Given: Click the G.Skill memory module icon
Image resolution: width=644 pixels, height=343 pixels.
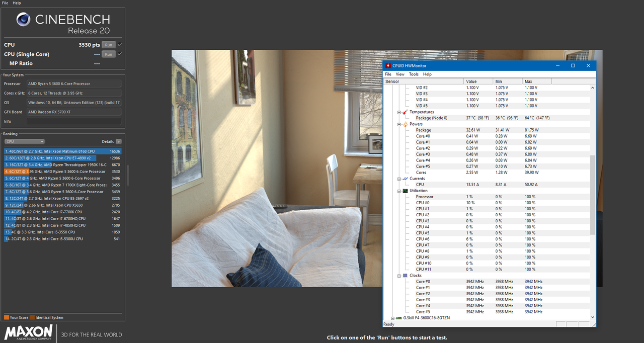Looking at the screenshot, I should 399,318.
